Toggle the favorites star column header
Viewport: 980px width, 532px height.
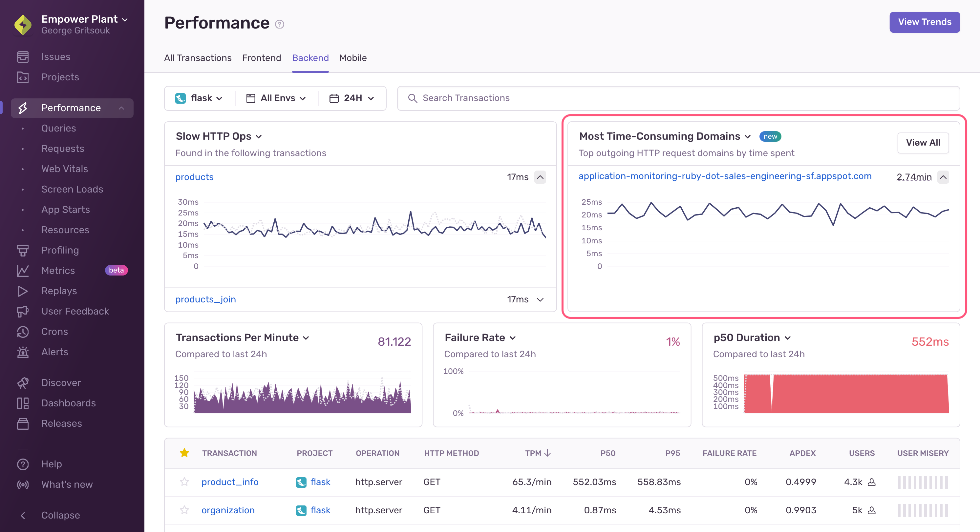click(x=184, y=453)
